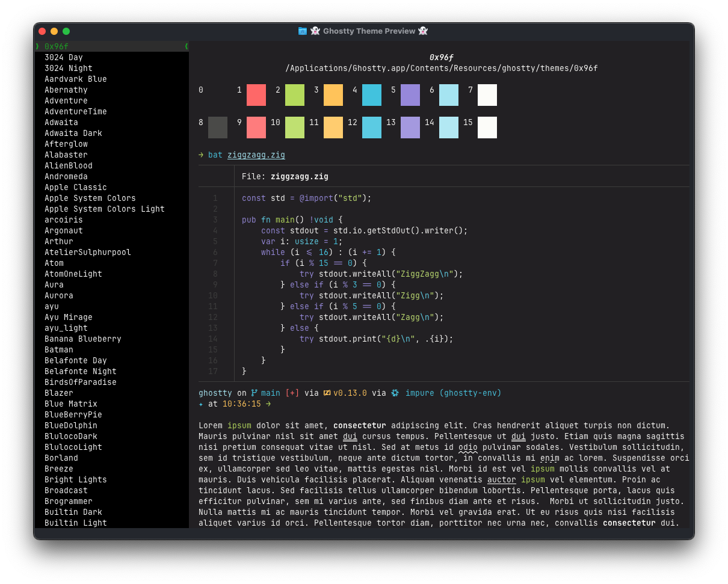Pick the AdventureTime theme

76,112
